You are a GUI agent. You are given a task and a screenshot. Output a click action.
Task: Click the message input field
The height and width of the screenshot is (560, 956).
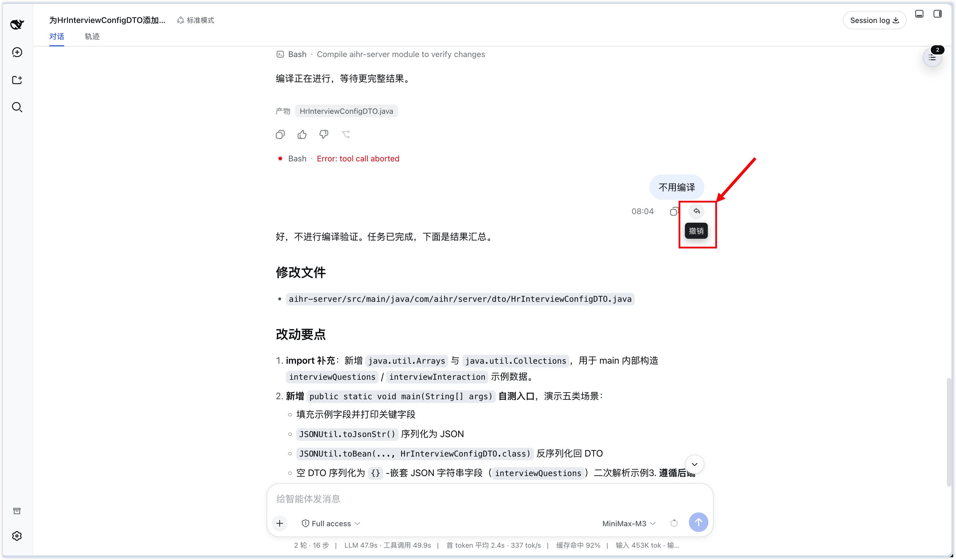coord(489,499)
